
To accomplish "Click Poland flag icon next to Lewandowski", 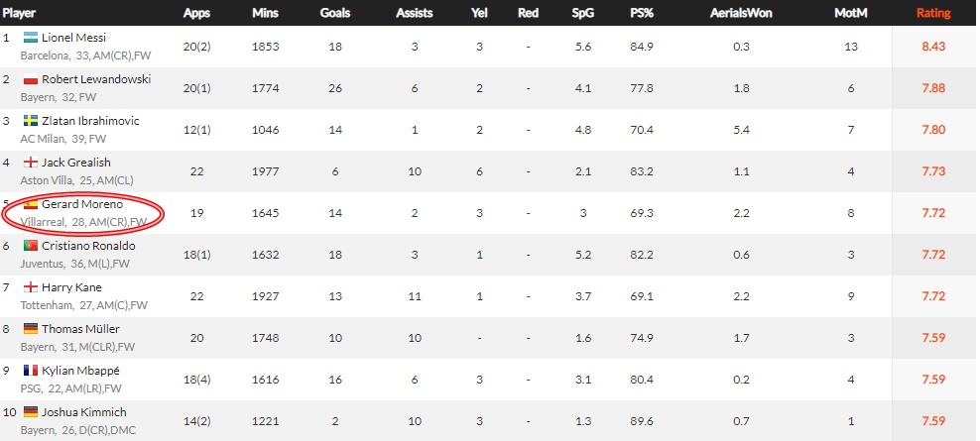I will [x=31, y=79].
